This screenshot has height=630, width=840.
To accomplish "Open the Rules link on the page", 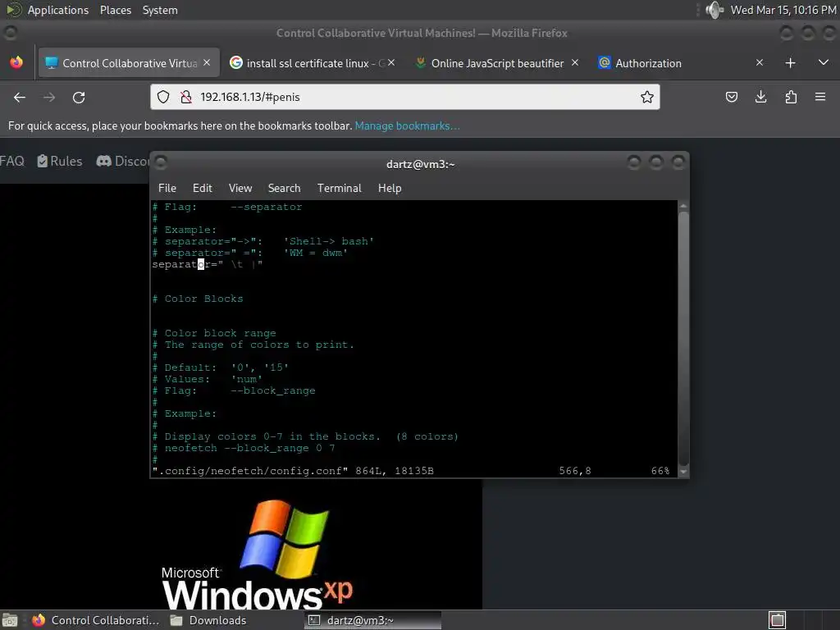I will pos(59,162).
